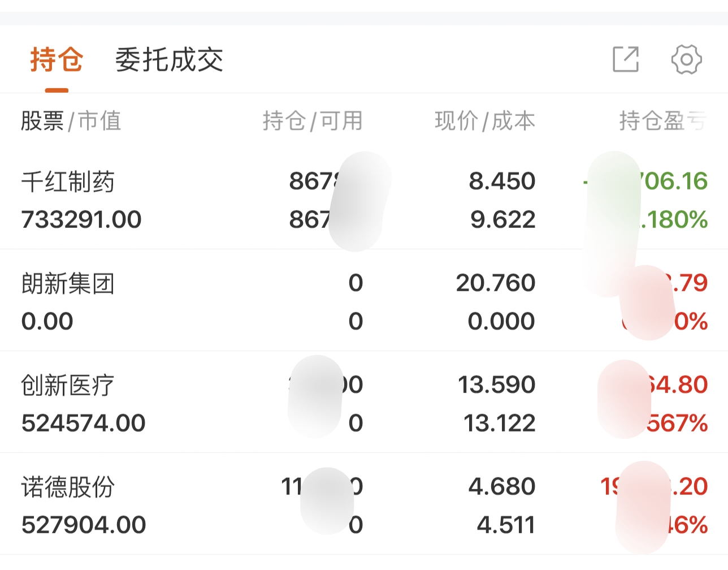Select current price 13.590
728x570 pixels.
[497, 385]
